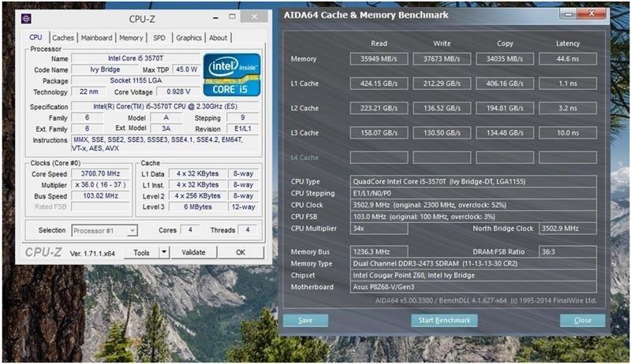Click the Code Name value Ivy Bridge
Image resolution: width=631 pixels, height=364 pixels.
point(105,69)
